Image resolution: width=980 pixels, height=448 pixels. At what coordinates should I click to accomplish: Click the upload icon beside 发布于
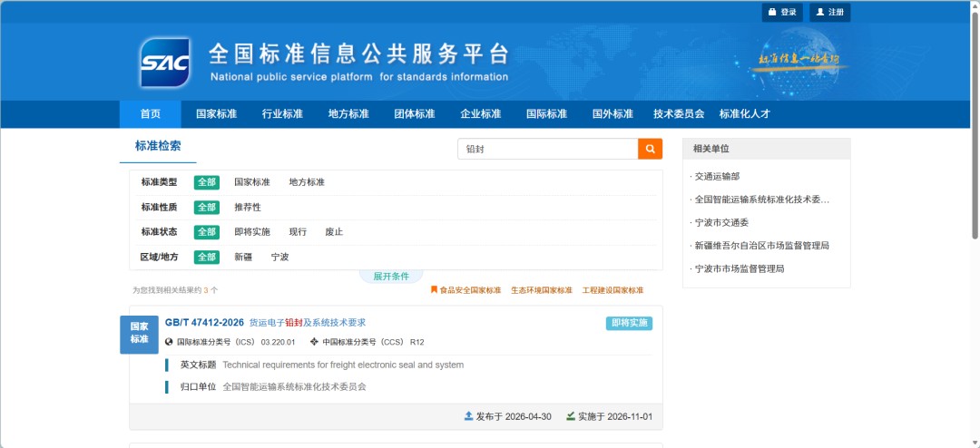coord(469,416)
